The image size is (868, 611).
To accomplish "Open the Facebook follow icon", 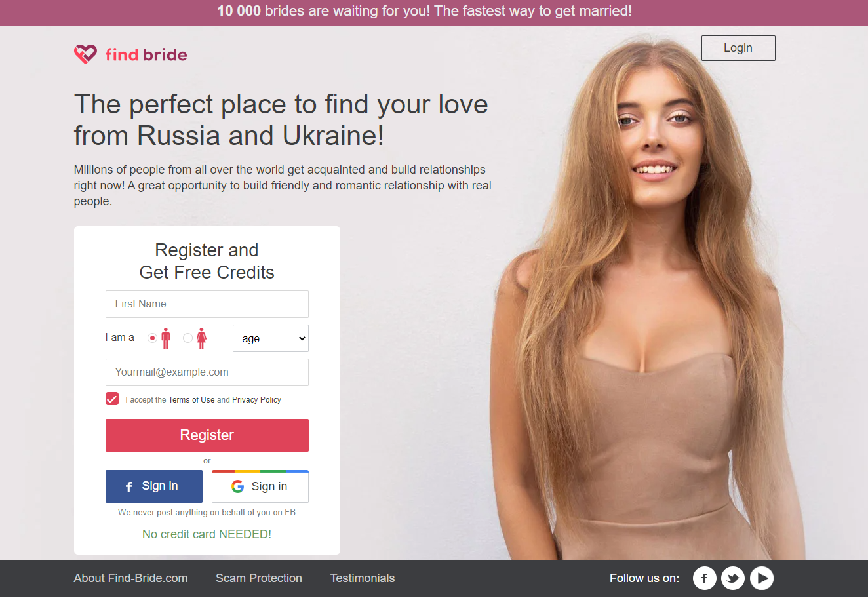I will [704, 578].
